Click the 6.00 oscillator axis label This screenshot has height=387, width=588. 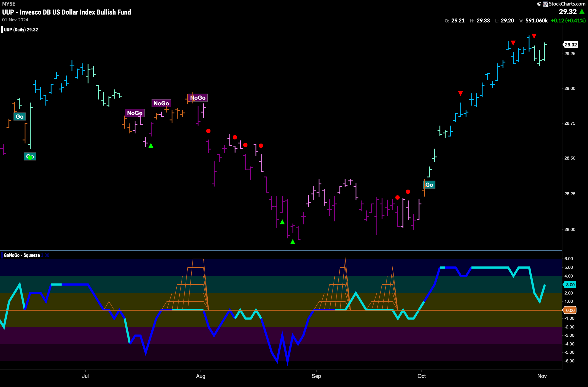[569, 259]
